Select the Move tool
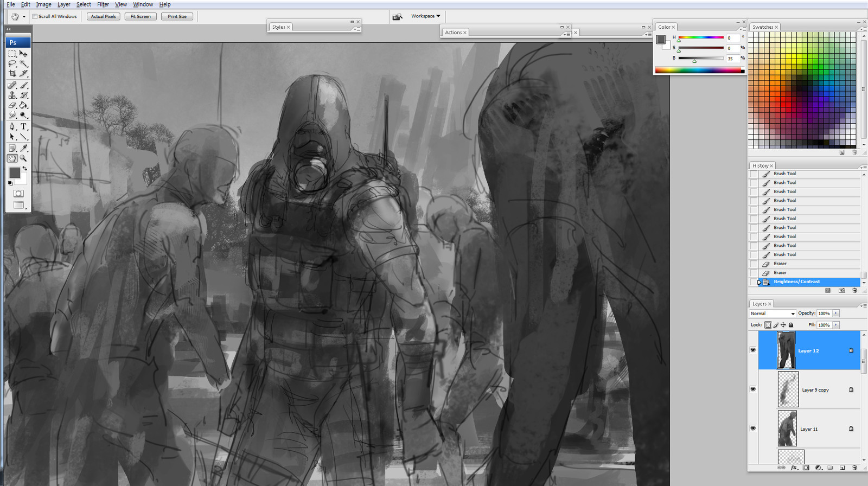868x486 pixels. (x=23, y=54)
